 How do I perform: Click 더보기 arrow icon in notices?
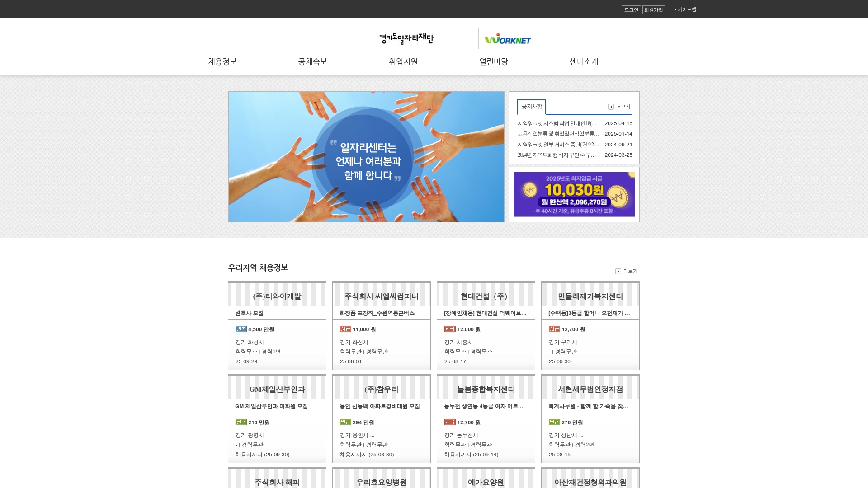pos(611,107)
